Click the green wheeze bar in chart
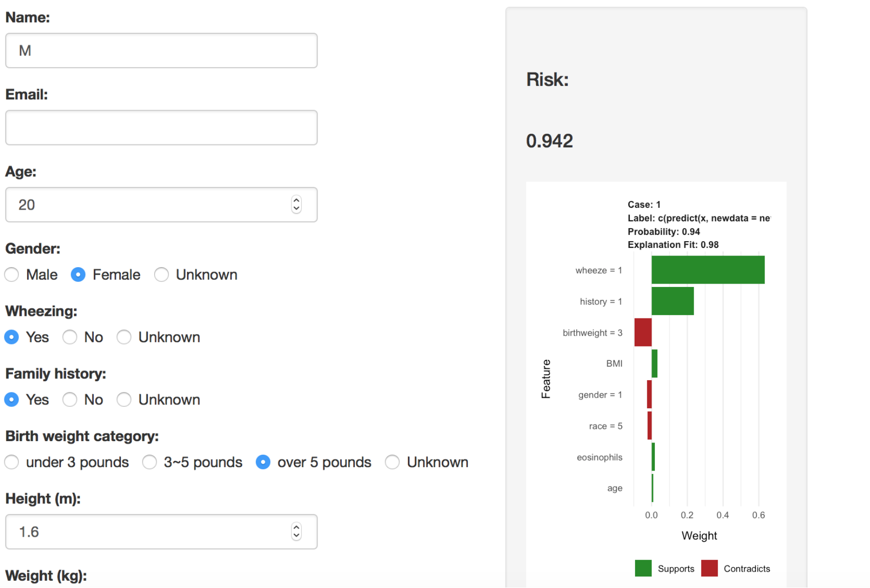 pyautogui.click(x=708, y=270)
